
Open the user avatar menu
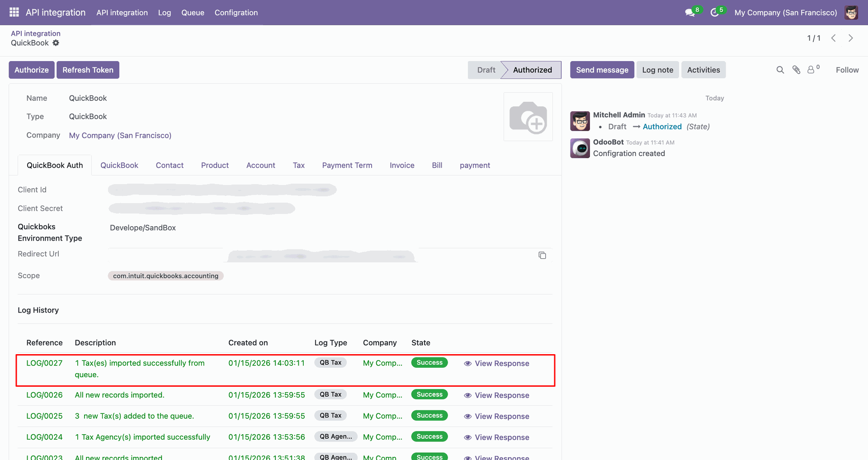851,13
